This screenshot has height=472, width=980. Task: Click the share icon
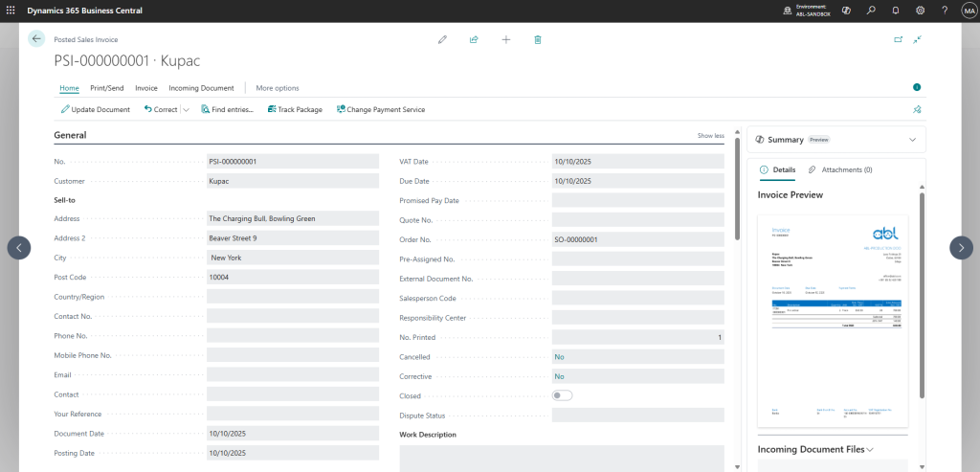coord(474,39)
